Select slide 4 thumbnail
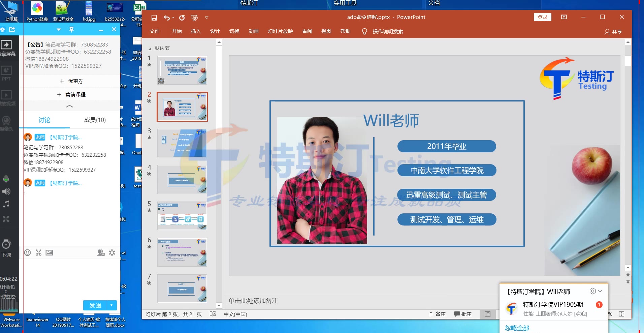 click(182, 179)
